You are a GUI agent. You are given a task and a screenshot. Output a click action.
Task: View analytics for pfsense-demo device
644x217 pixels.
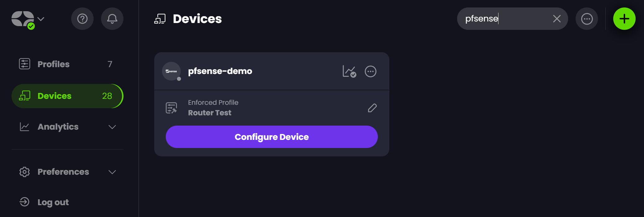pos(349,71)
